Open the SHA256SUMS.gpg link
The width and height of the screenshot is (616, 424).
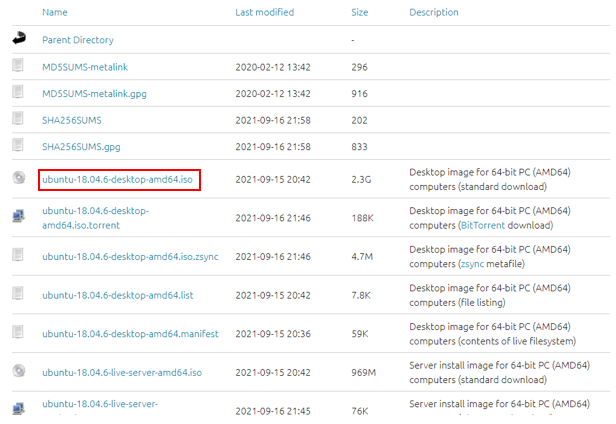(x=81, y=147)
